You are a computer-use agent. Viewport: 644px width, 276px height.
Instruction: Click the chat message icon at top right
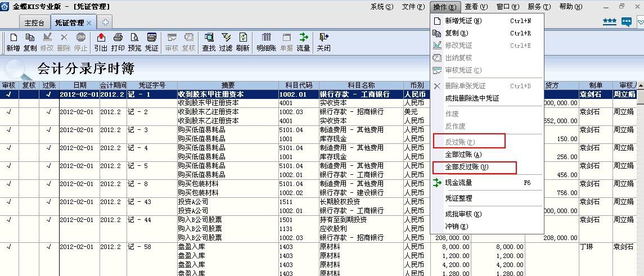click(627, 22)
